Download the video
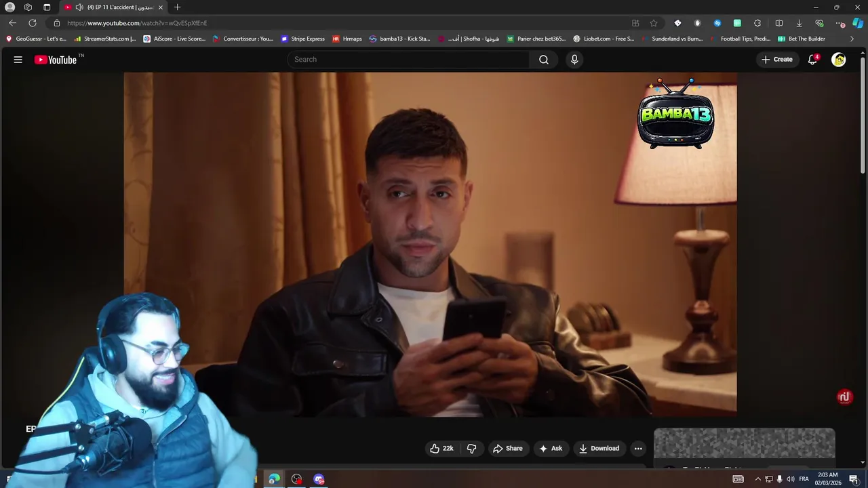The height and width of the screenshot is (488, 868). coord(599,449)
